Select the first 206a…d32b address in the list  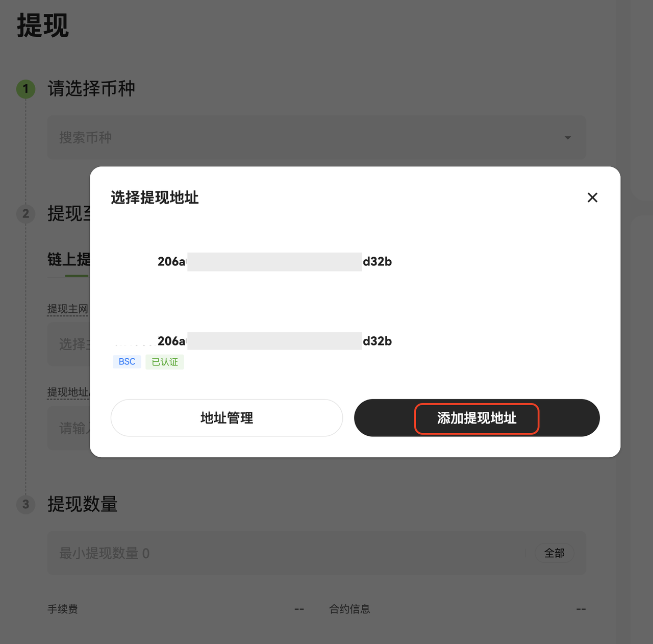point(274,262)
